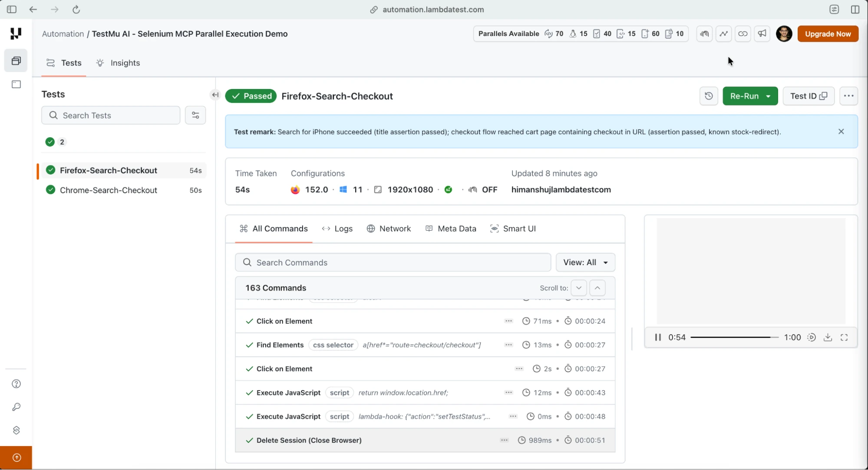This screenshot has width=868, height=470.
Task: Open the Logs tab
Action: click(x=337, y=229)
